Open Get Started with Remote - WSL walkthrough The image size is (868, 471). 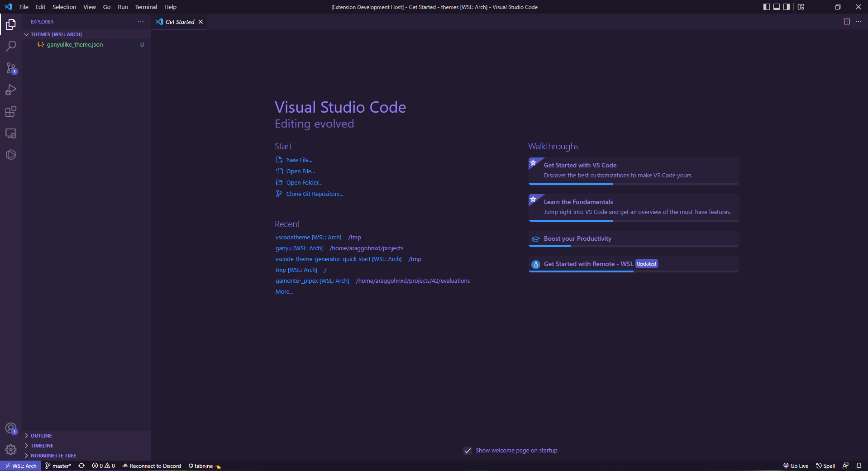(634, 264)
